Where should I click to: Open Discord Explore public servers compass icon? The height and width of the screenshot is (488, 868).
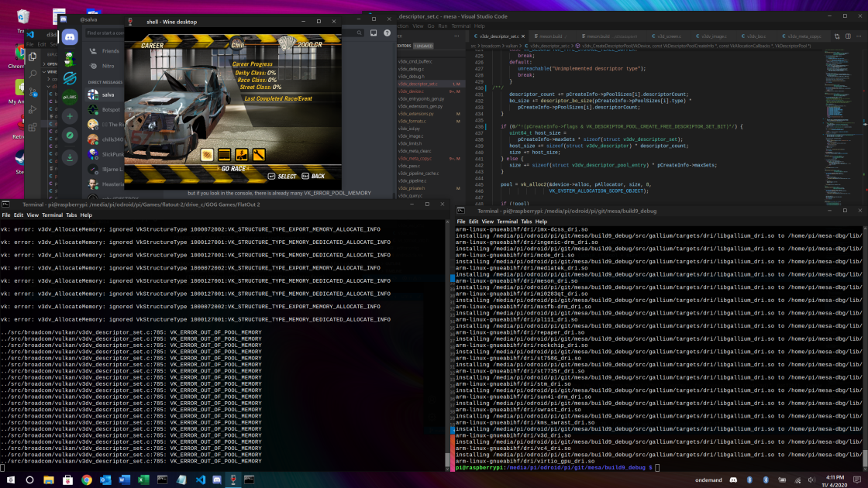[x=70, y=136]
